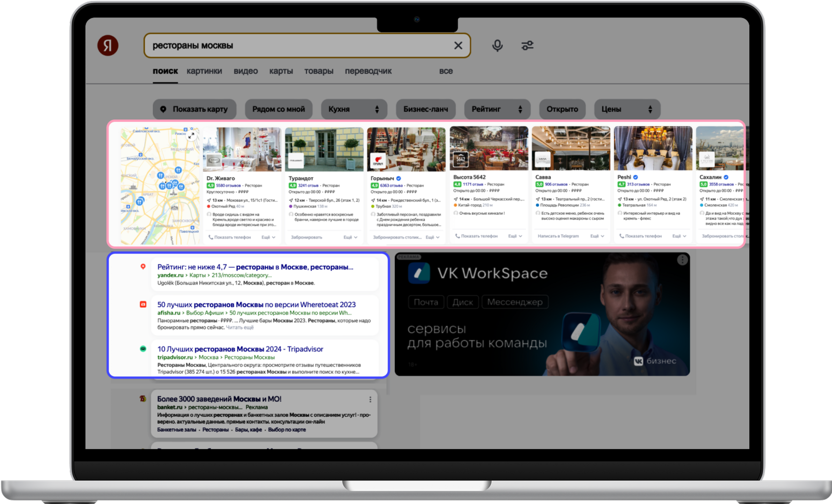
Task: Open the Савва restaurant photo
Action: [x=571, y=148]
